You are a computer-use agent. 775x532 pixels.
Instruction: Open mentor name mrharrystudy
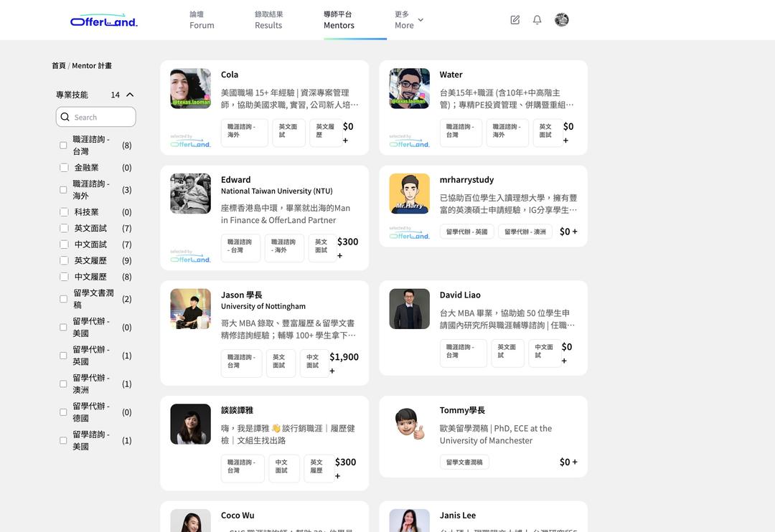click(x=466, y=180)
